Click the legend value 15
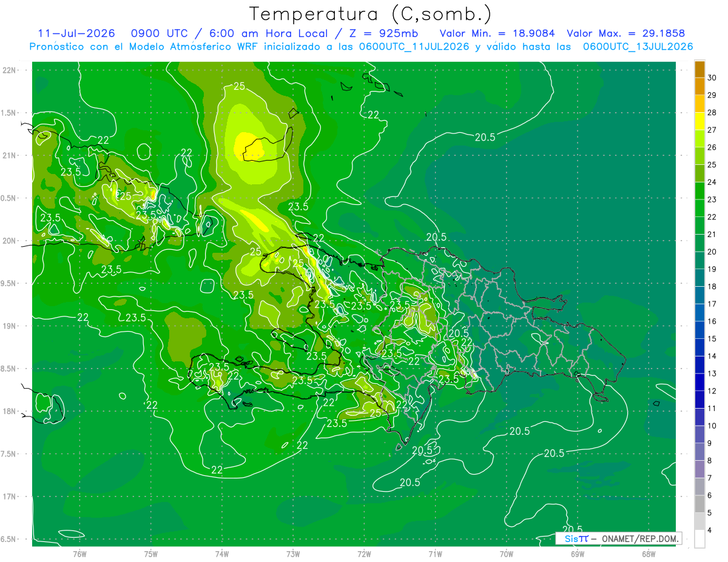Screen dimensions: 728x562 click(712, 339)
